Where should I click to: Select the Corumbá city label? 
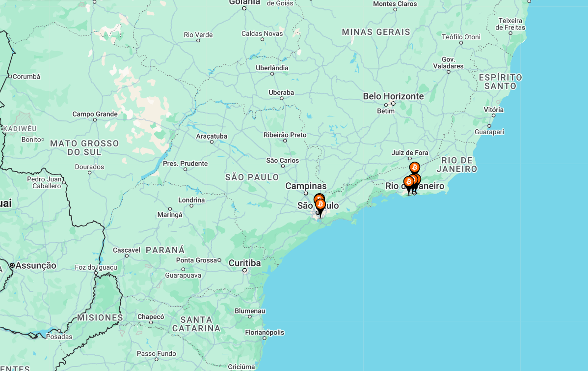click(x=26, y=77)
